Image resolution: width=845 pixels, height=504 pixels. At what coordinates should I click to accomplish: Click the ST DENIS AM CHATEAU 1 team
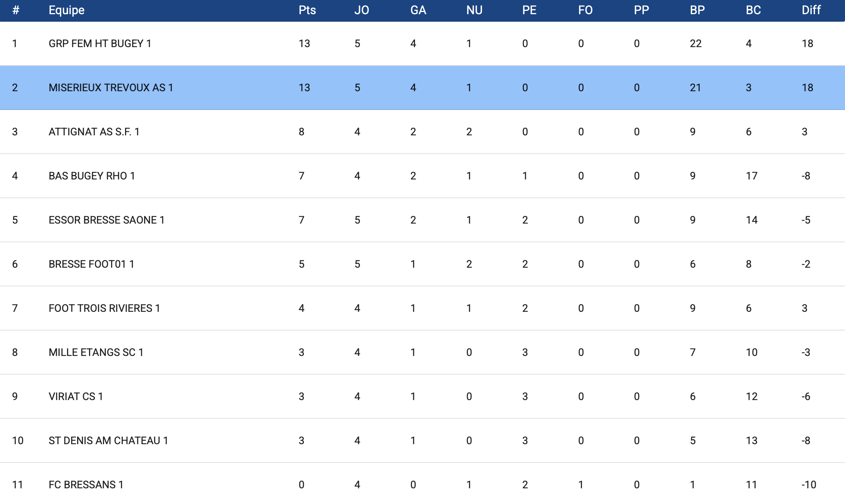(108, 441)
